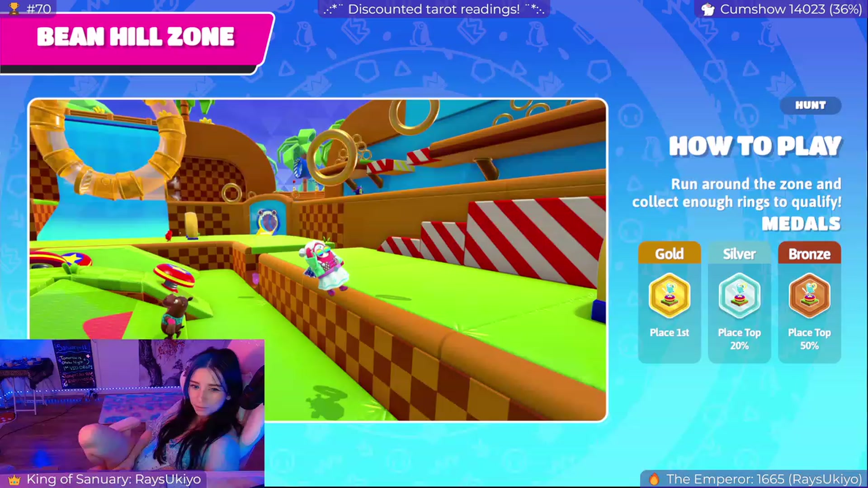Click 'Run around the zone and' instruction text

756,184
